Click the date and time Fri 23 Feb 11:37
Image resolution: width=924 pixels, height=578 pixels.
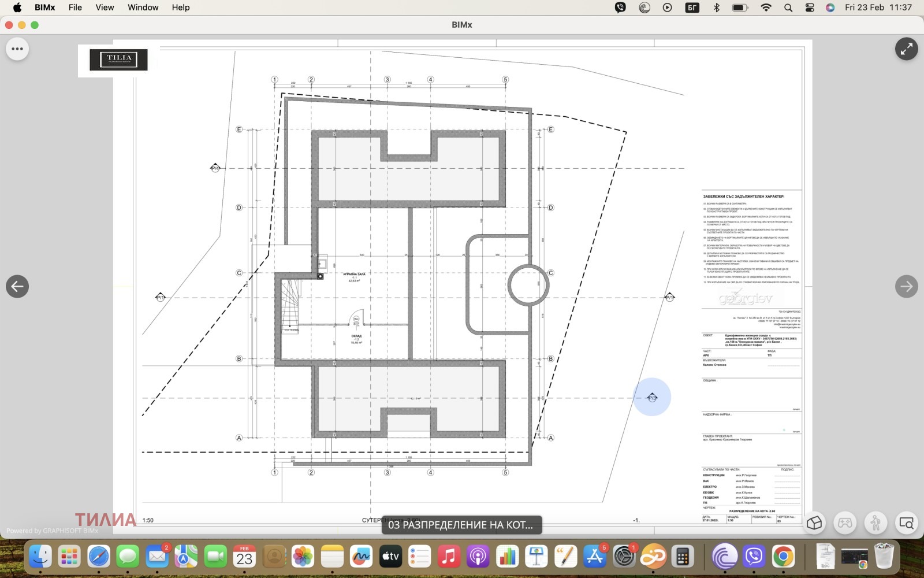click(878, 8)
